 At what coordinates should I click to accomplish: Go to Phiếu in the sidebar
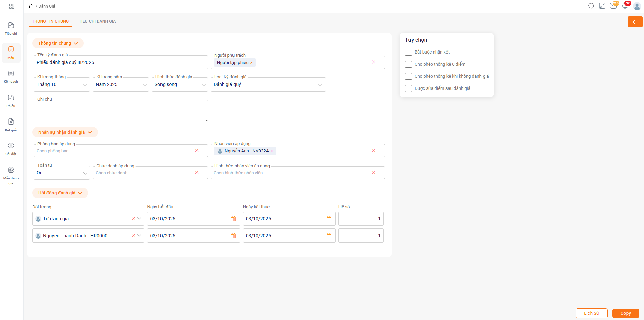pyautogui.click(x=11, y=101)
